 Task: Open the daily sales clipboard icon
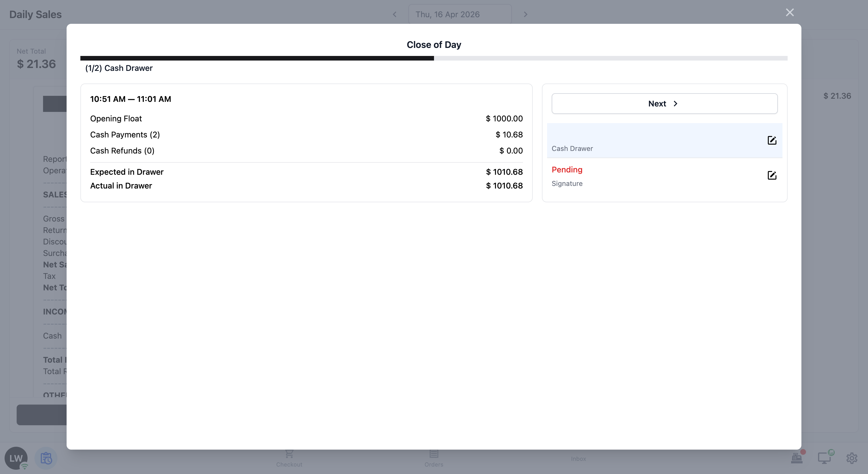coord(46,458)
